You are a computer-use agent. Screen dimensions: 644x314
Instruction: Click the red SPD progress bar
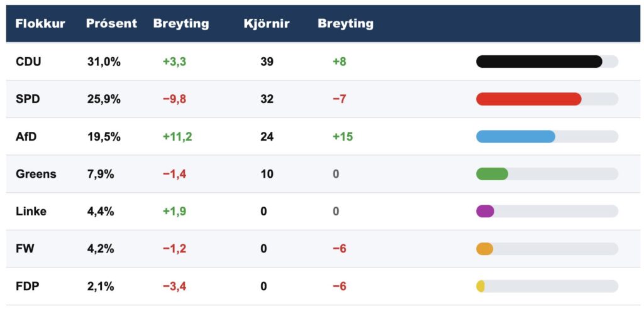[528, 99]
